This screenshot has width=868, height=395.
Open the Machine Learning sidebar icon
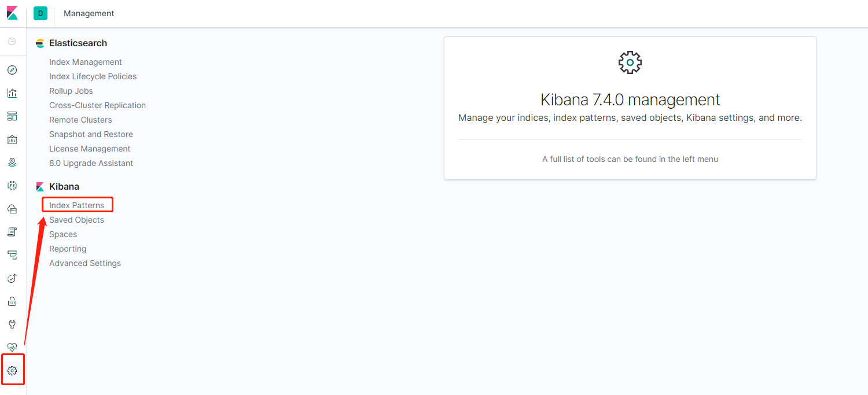[12, 186]
